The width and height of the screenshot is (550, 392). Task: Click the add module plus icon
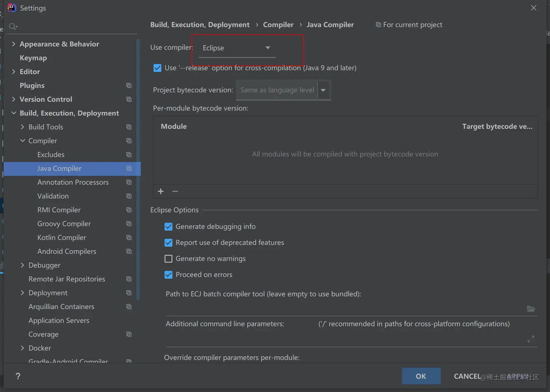click(x=161, y=191)
